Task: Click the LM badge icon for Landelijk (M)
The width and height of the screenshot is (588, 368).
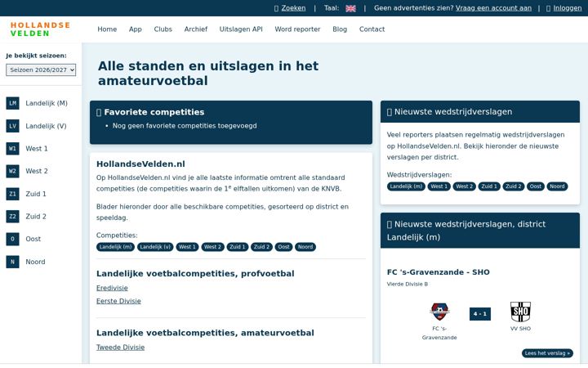Action: click(13, 103)
